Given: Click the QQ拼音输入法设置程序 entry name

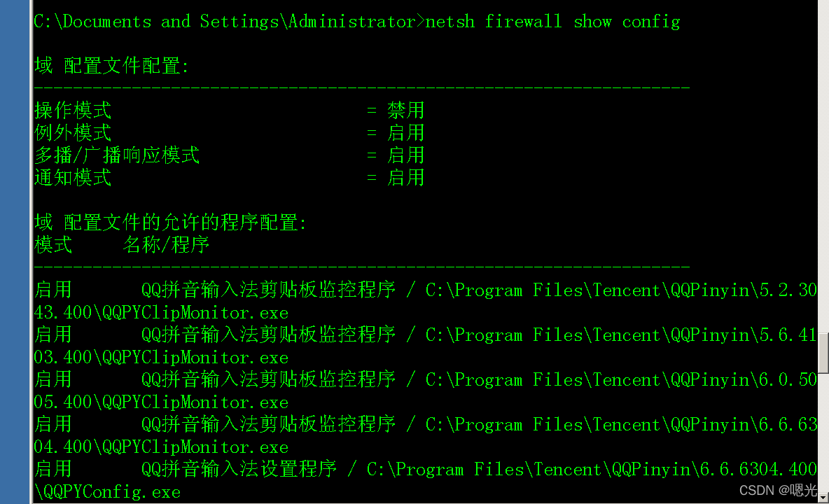Looking at the screenshot, I should [x=239, y=469].
